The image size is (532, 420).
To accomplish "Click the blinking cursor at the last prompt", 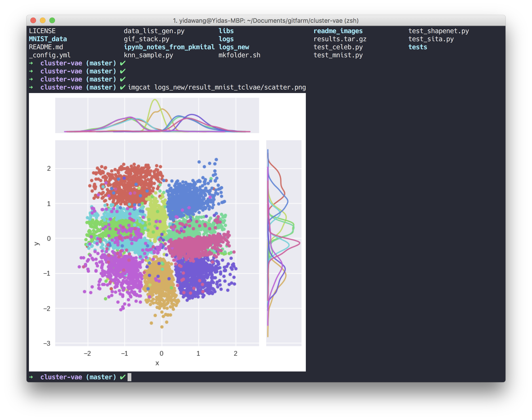I will (x=129, y=377).
